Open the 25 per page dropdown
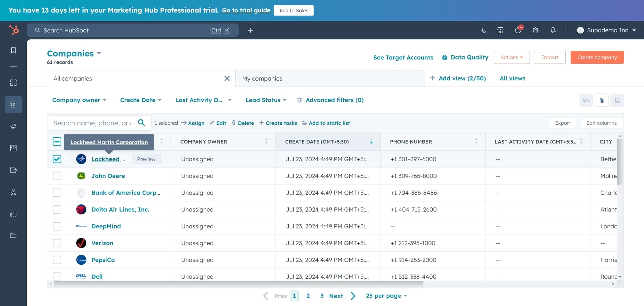The image size is (644, 306). coord(386,296)
